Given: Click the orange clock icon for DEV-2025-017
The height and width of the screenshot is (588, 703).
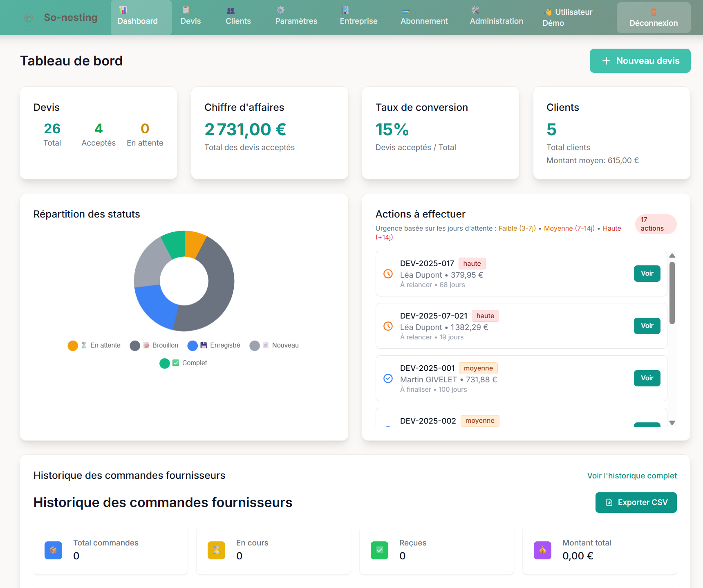Looking at the screenshot, I should (x=388, y=274).
